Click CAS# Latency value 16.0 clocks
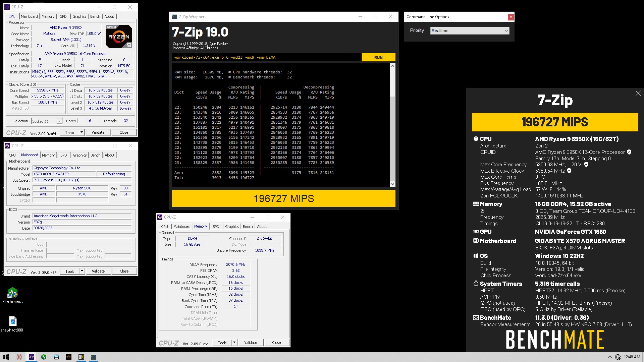This screenshot has height=362, width=644. pyautogui.click(x=236, y=277)
